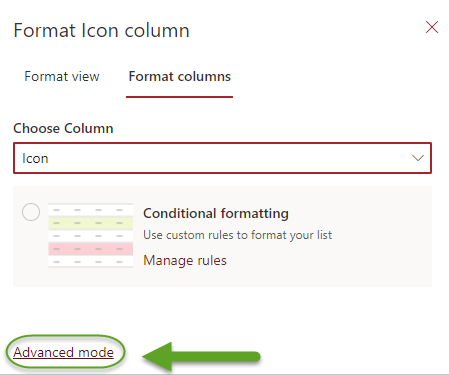Open the Manage rules link
The width and height of the screenshot is (449, 375).
[185, 260]
